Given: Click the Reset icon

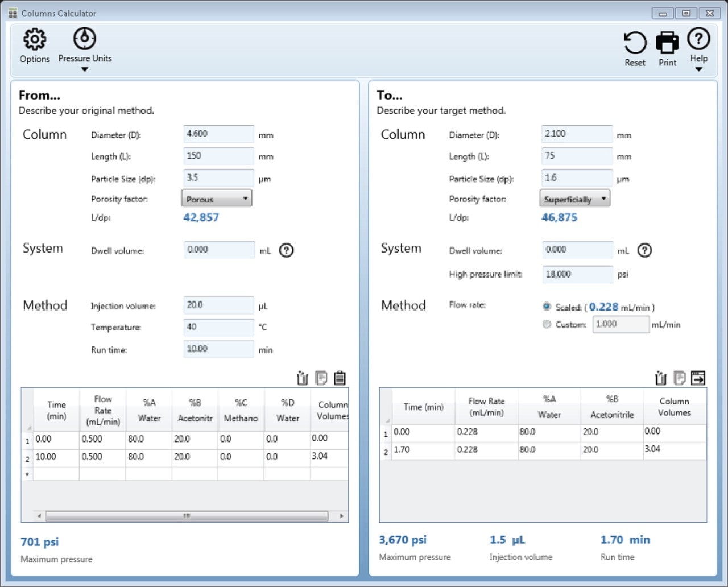Looking at the screenshot, I should coord(635,43).
